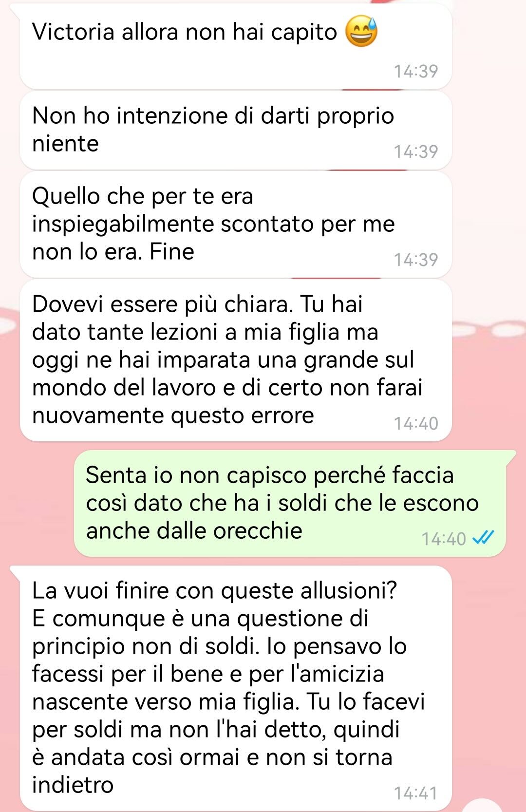Select the 'Quello che per te era' message
The width and height of the screenshot is (526, 812).
[x=236, y=225]
